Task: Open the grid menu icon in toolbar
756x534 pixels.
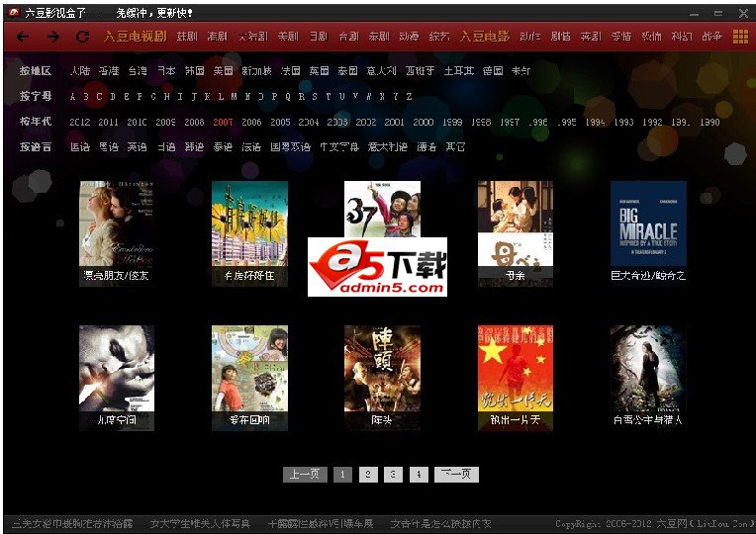Action: 740,37
